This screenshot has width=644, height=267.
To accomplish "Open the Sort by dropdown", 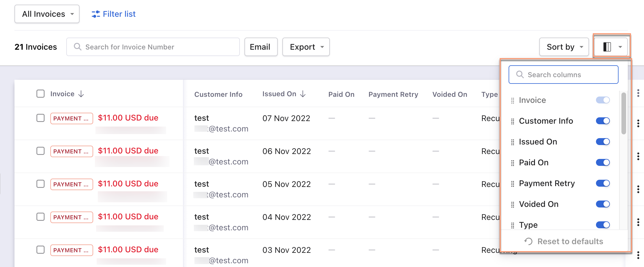I will (x=564, y=47).
